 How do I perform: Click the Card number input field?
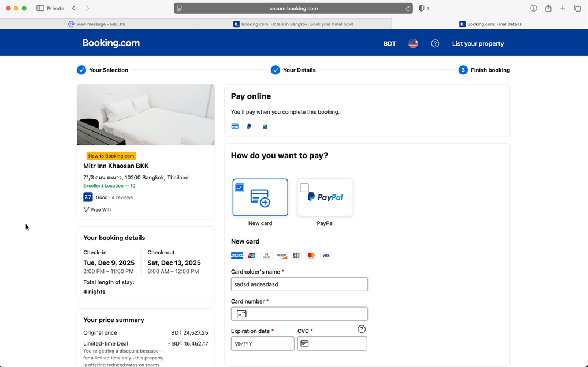[x=299, y=313]
